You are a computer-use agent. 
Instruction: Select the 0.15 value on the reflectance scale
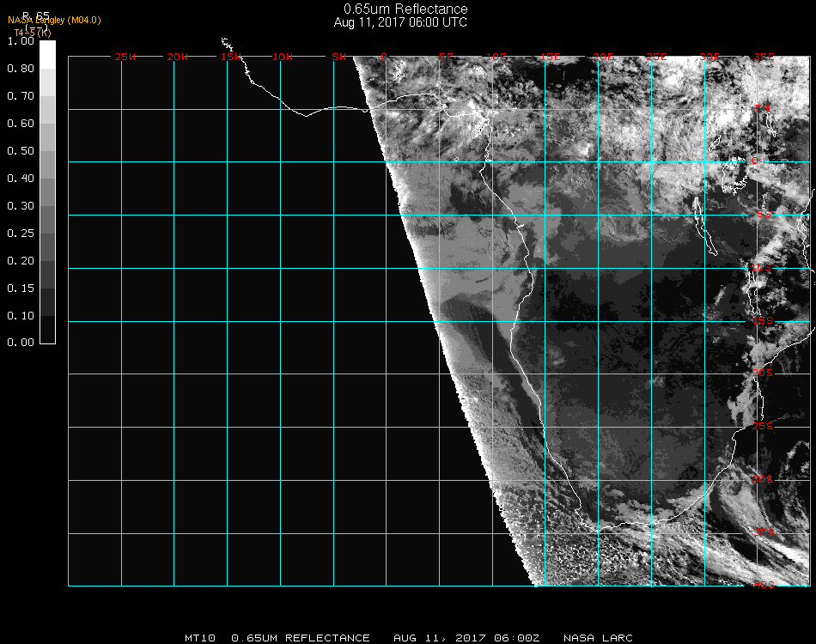(x=21, y=289)
